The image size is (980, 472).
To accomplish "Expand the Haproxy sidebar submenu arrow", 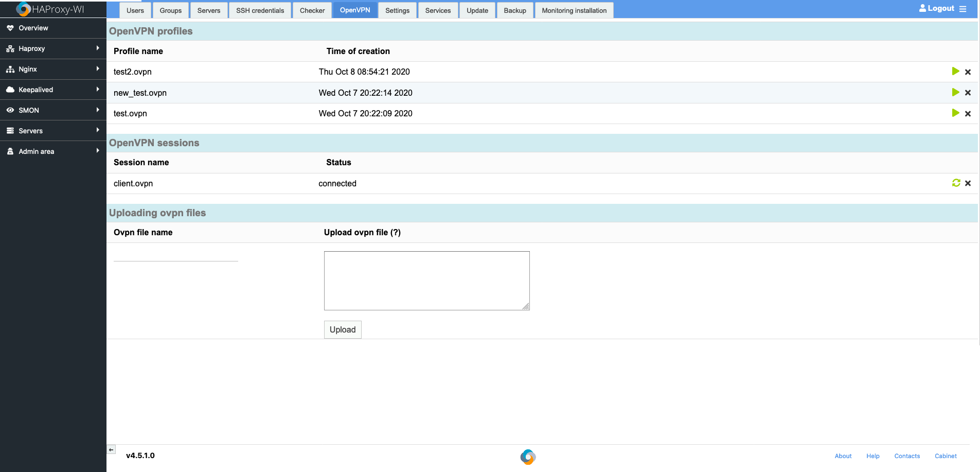I will [x=98, y=48].
